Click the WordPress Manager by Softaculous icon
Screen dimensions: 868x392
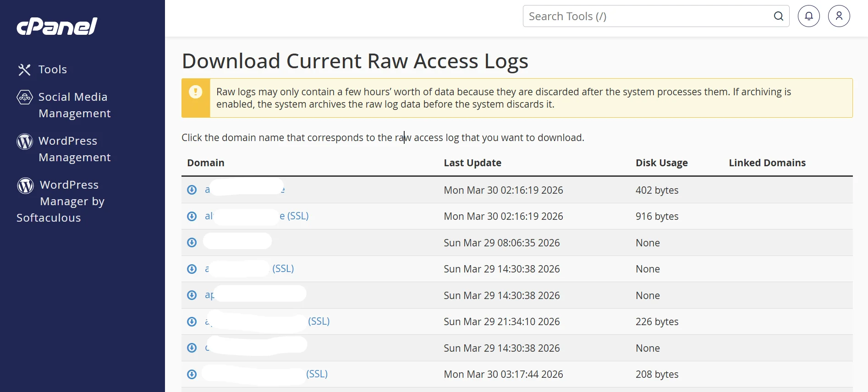(26, 185)
